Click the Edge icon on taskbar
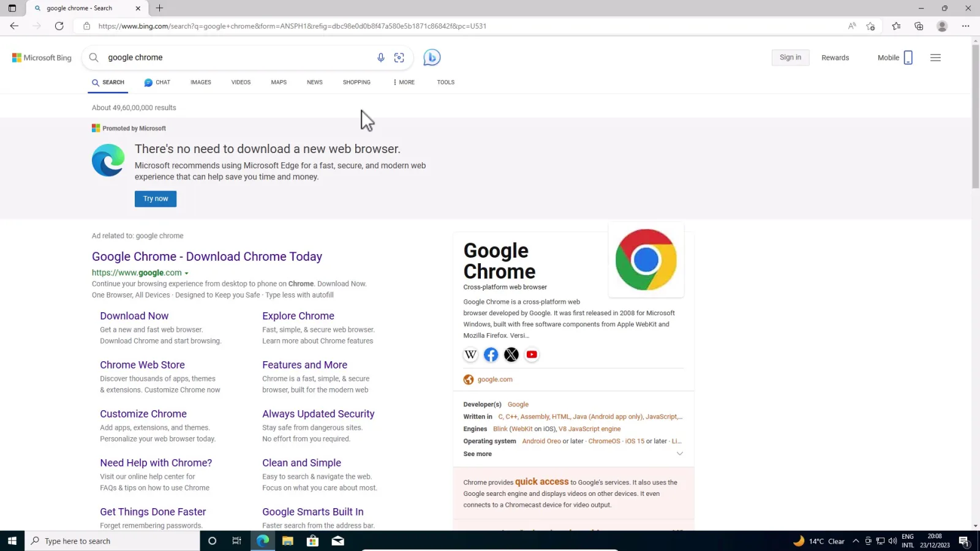The width and height of the screenshot is (980, 551). [x=263, y=541]
